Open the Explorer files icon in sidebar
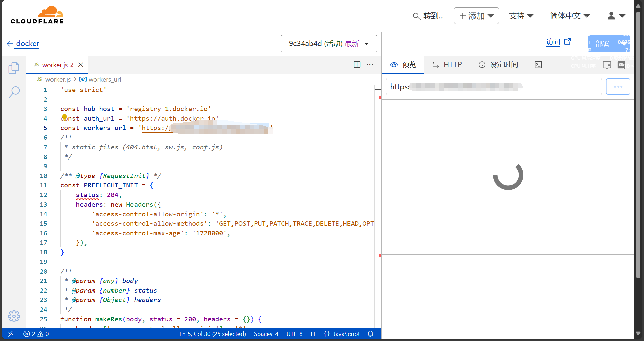 pyautogui.click(x=14, y=68)
